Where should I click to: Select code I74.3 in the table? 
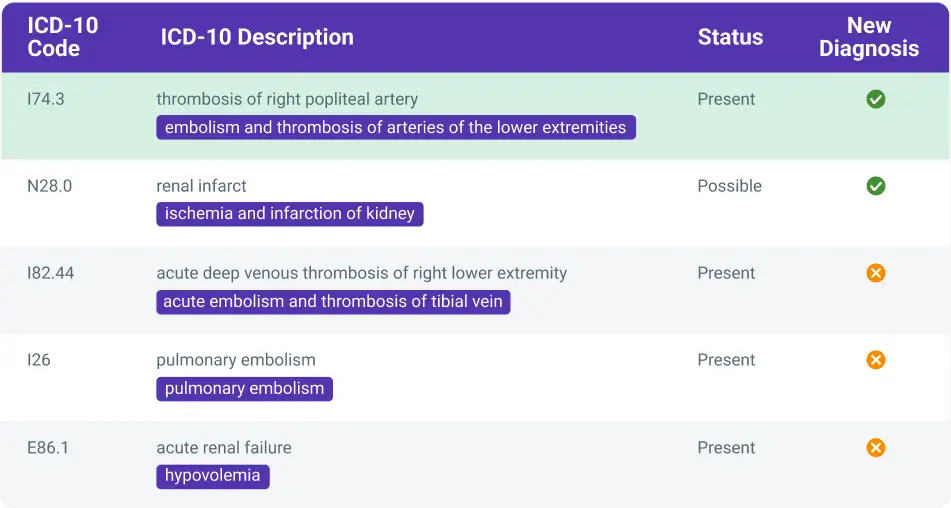(45, 99)
